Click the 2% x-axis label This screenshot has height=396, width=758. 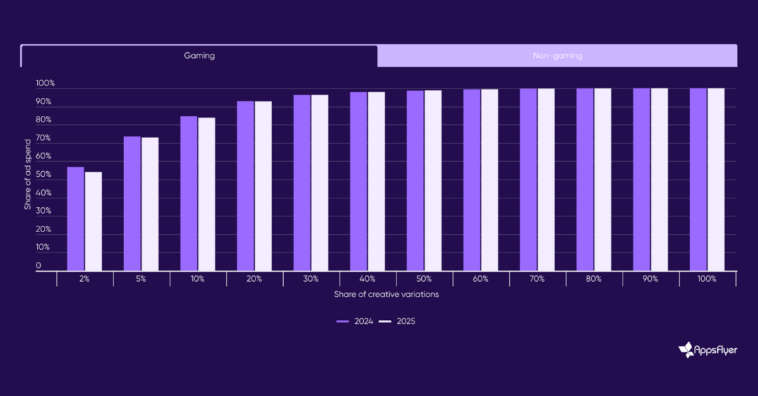(x=84, y=279)
